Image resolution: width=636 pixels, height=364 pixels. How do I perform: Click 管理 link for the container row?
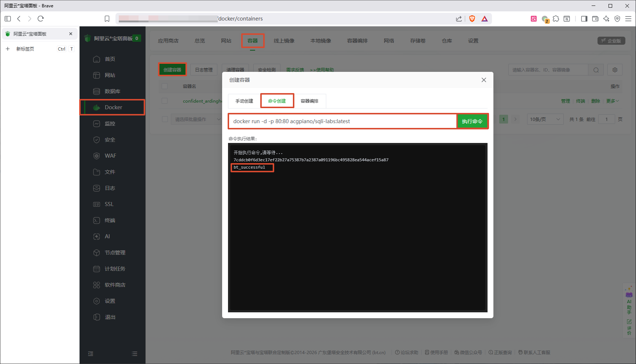coord(566,101)
